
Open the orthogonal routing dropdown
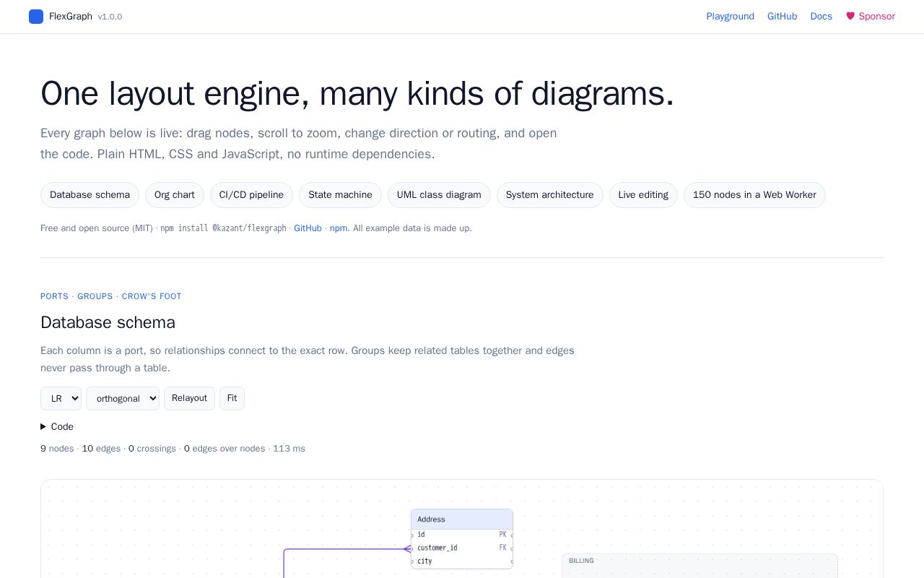[123, 398]
